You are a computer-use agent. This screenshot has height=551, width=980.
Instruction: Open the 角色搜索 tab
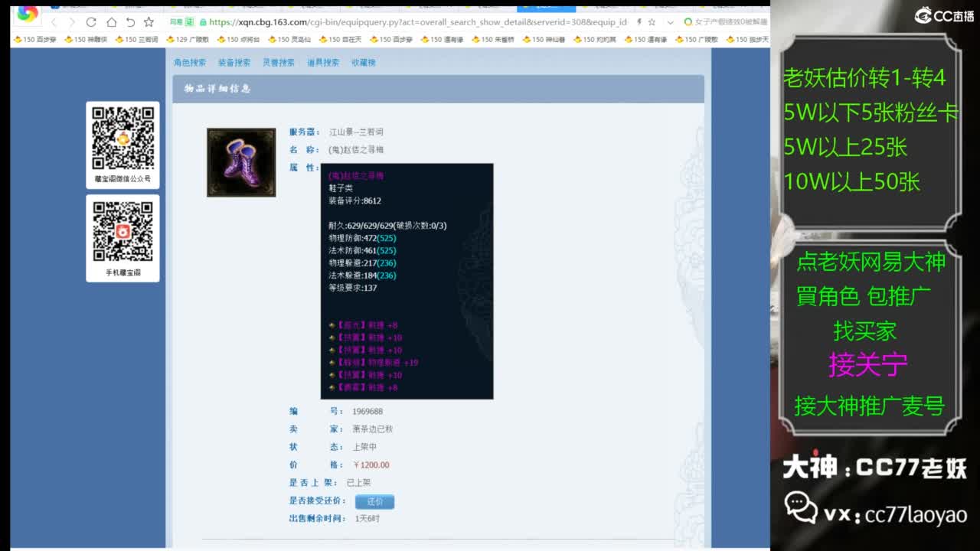pos(189,63)
